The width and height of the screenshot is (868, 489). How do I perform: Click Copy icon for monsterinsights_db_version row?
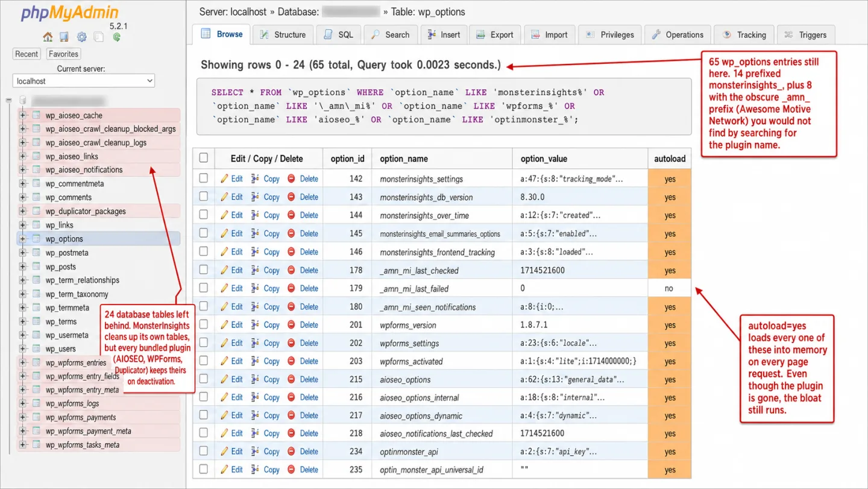pos(255,197)
